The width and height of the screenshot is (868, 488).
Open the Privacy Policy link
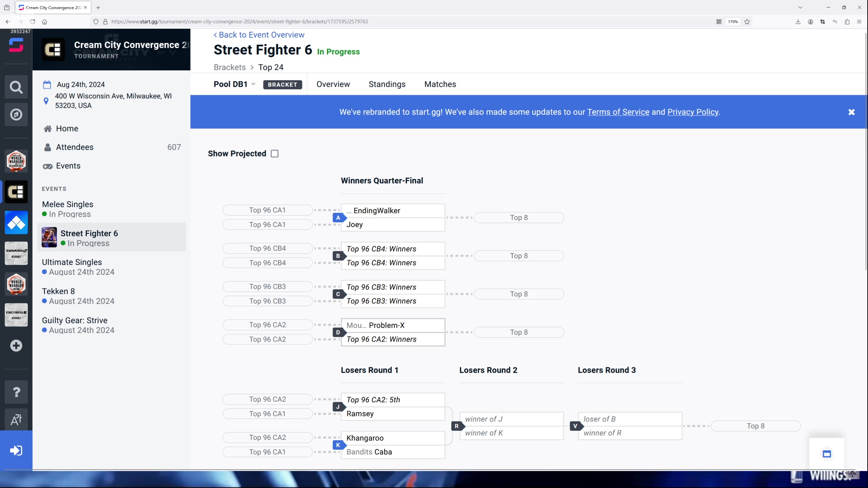point(693,112)
